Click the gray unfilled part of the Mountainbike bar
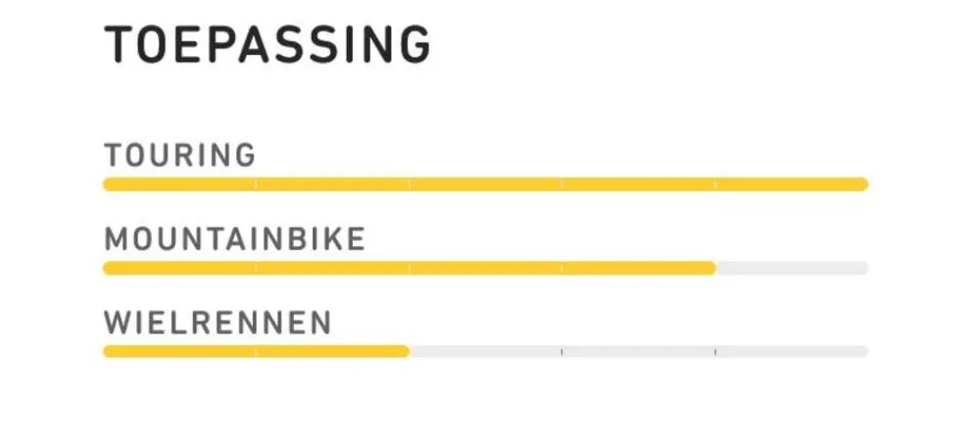Image resolution: width=980 pixels, height=435 pixels. point(792,268)
